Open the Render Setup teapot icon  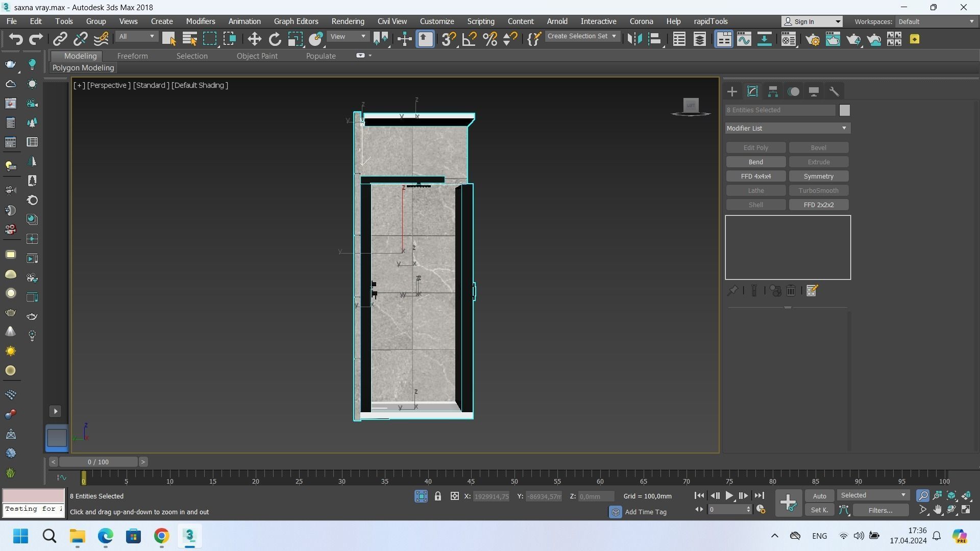(813, 39)
